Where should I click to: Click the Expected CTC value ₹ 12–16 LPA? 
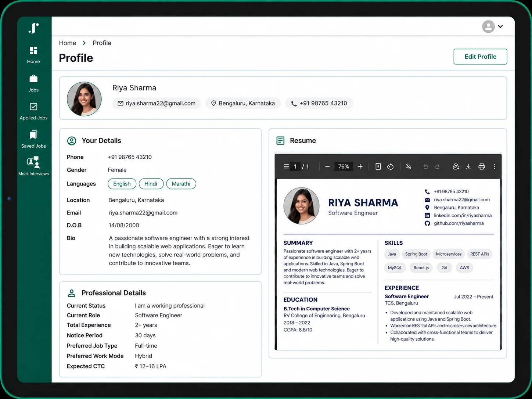tap(151, 366)
